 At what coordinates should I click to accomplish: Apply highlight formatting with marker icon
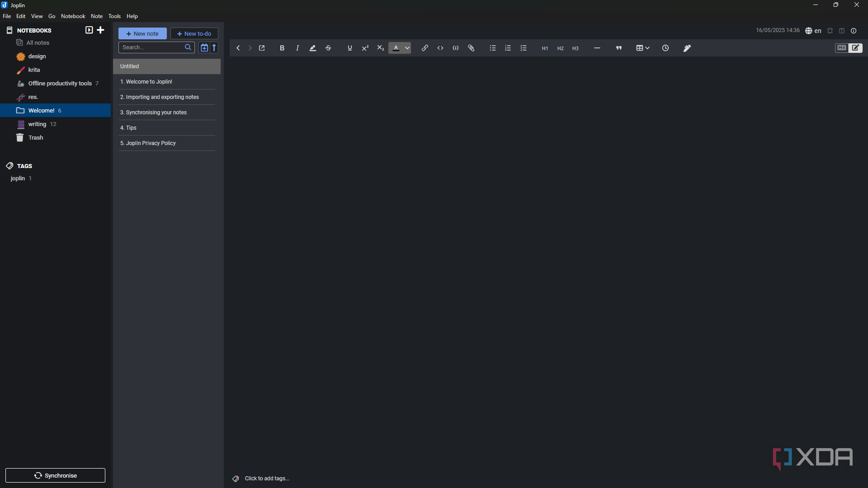click(x=313, y=48)
